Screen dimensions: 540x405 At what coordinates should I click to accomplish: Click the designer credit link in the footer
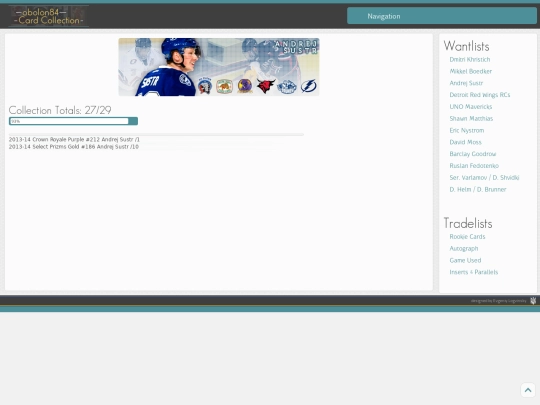click(x=498, y=301)
